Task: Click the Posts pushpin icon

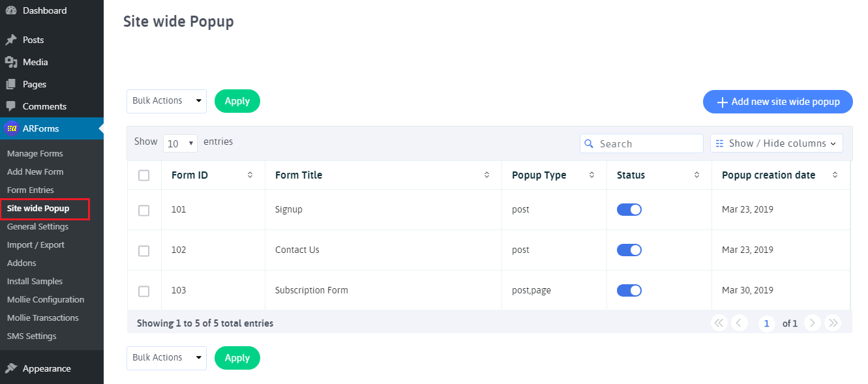Action: tap(11, 40)
